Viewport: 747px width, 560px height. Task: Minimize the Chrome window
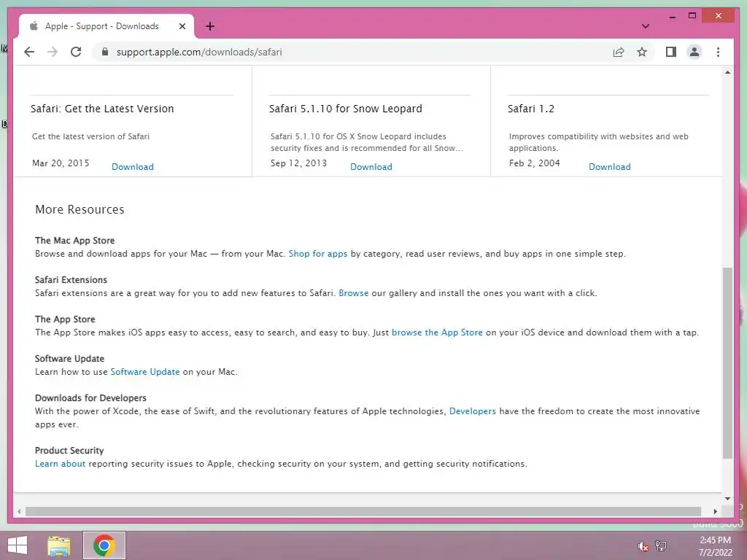[672, 16]
